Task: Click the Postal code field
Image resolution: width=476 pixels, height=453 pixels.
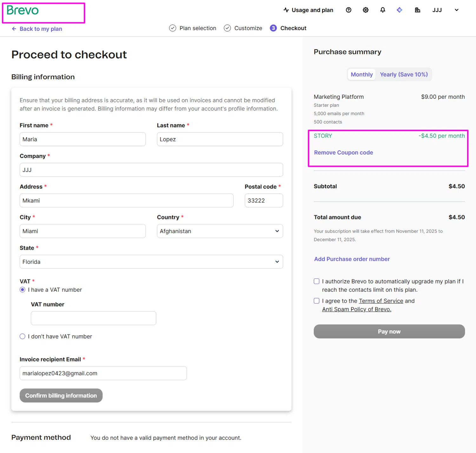Action: (264, 200)
